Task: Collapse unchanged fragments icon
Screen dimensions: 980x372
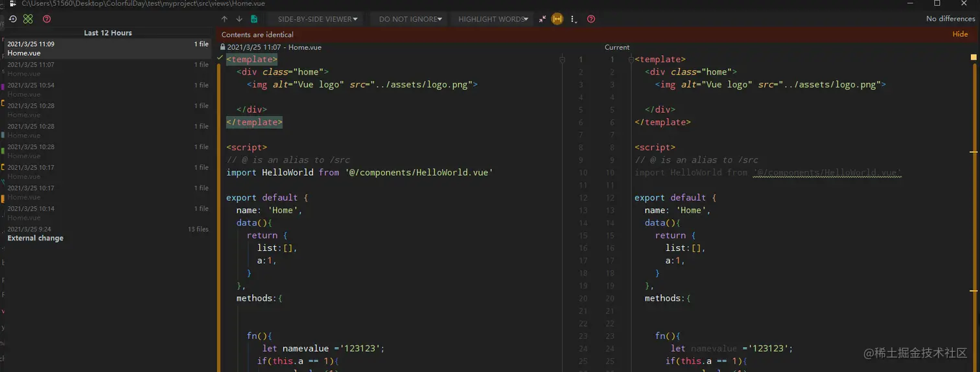Action: pos(542,19)
